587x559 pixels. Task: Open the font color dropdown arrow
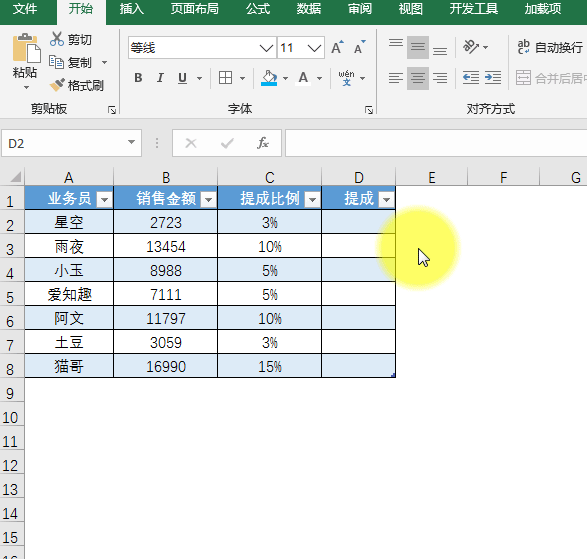[x=319, y=78]
